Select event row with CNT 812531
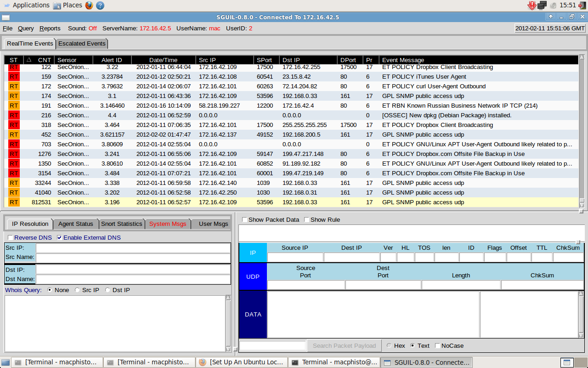The image size is (588, 368). point(291,202)
